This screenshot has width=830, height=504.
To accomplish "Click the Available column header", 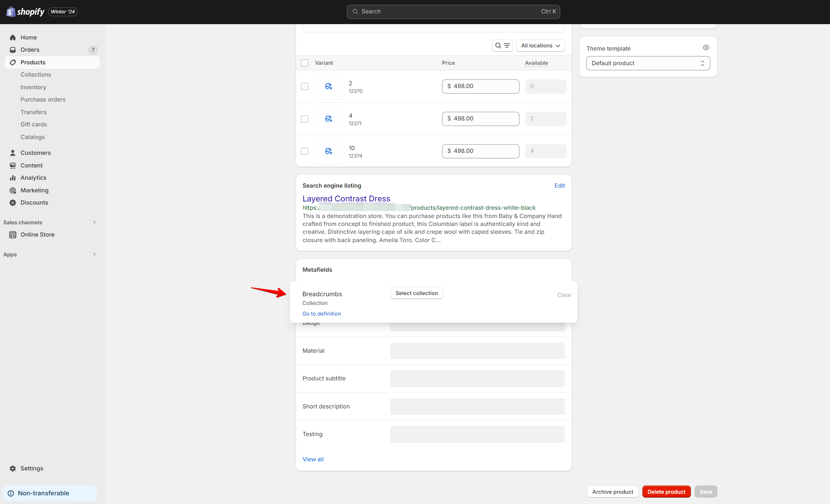I will point(536,63).
